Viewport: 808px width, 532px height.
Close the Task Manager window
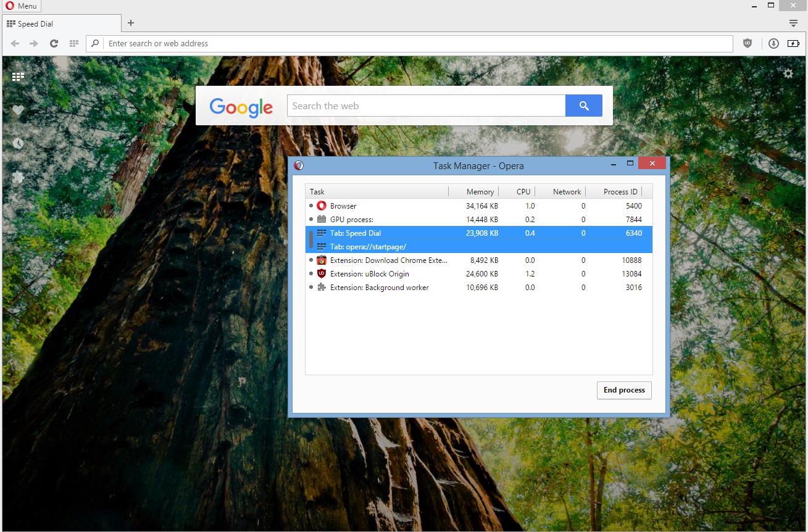[x=652, y=163]
